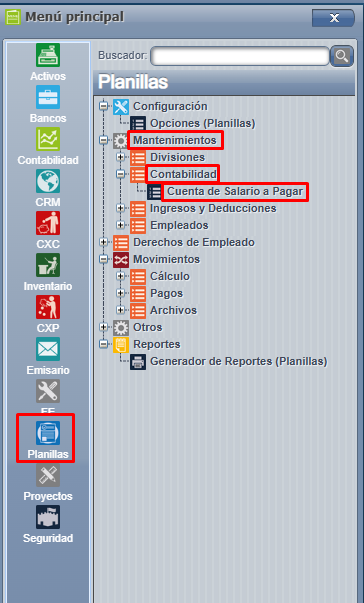Click the Configuración wrench icon

[x=121, y=107]
